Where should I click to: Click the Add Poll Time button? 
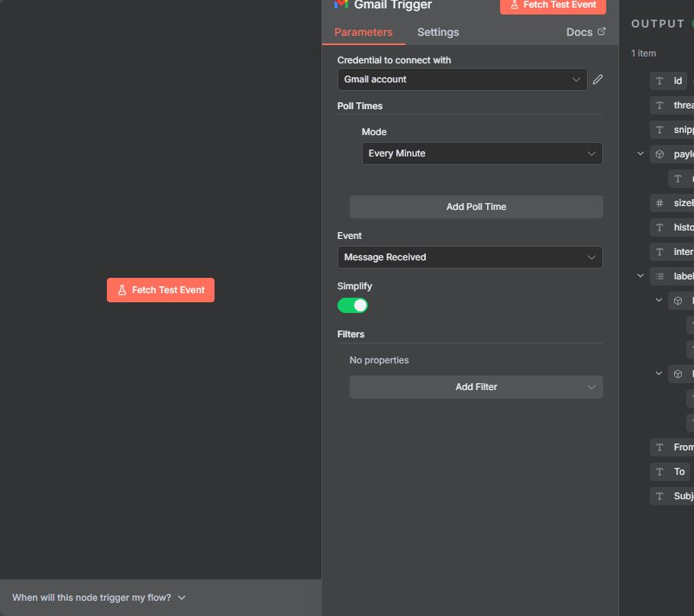click(x=476, y=207)
